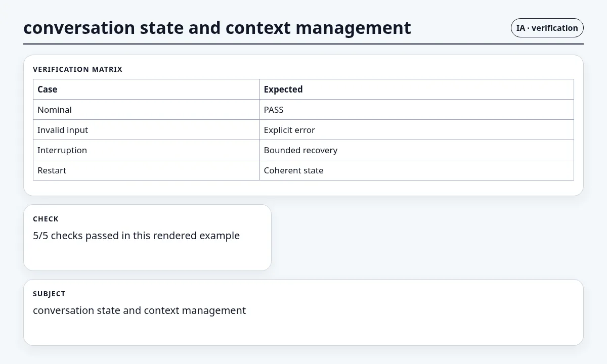Click the Coherent state cell
Screen dimensions: 607x364
417,170
